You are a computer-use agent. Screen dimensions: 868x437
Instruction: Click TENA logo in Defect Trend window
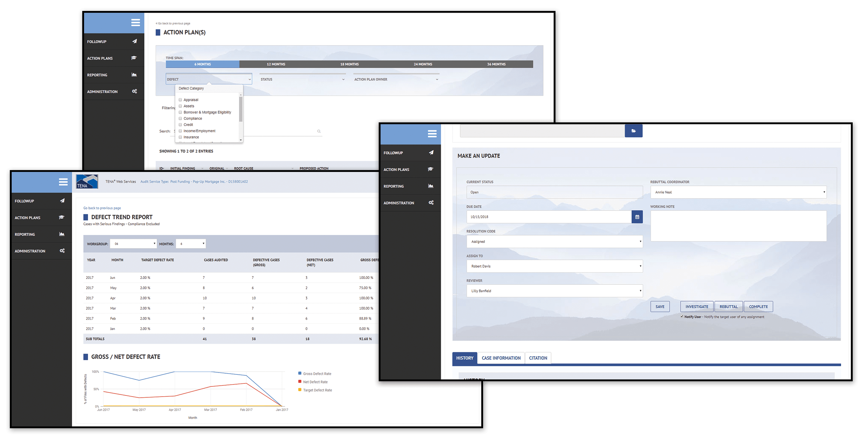[x=87, y=181]
